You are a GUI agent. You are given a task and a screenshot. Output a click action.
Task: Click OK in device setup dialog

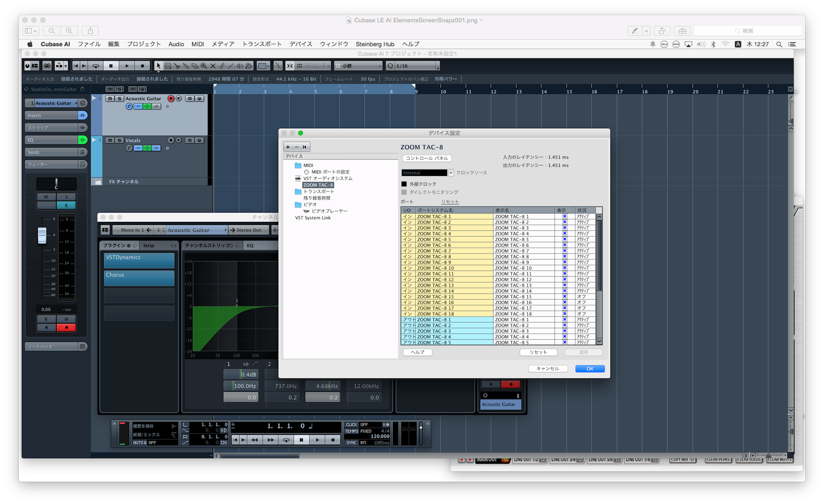(590, 369)
